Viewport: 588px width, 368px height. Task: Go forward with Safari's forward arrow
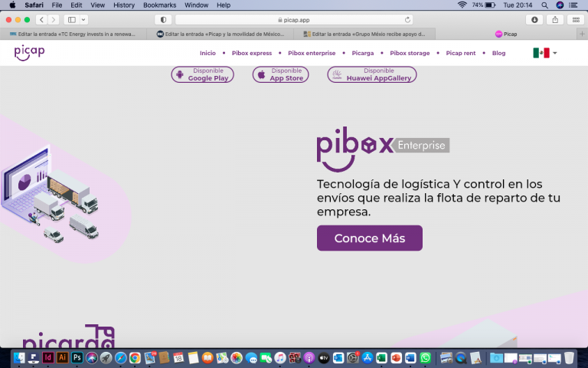[x=54, y=19]
